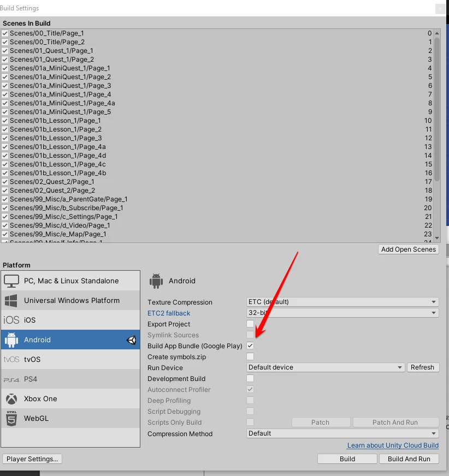Toggle Scenes/01_Quest_1/Page_2 scene checkbox
The image size is (449, 476).
pos(5,59)
